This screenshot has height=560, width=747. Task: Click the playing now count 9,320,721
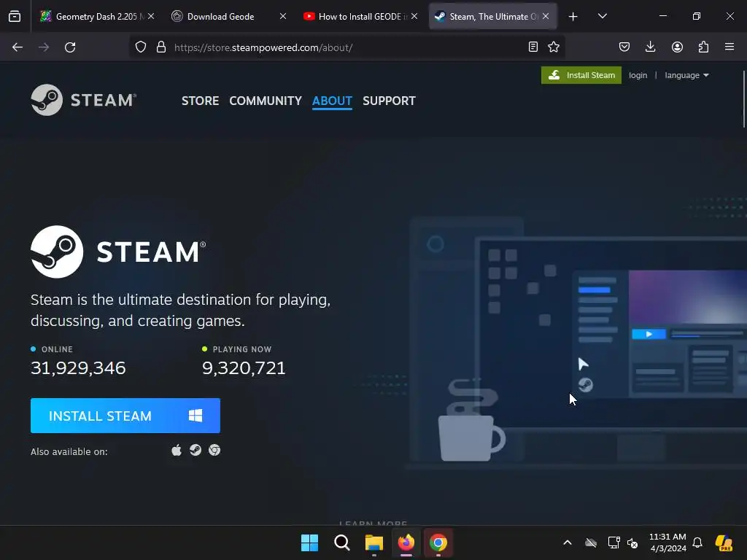click(244, 367)
